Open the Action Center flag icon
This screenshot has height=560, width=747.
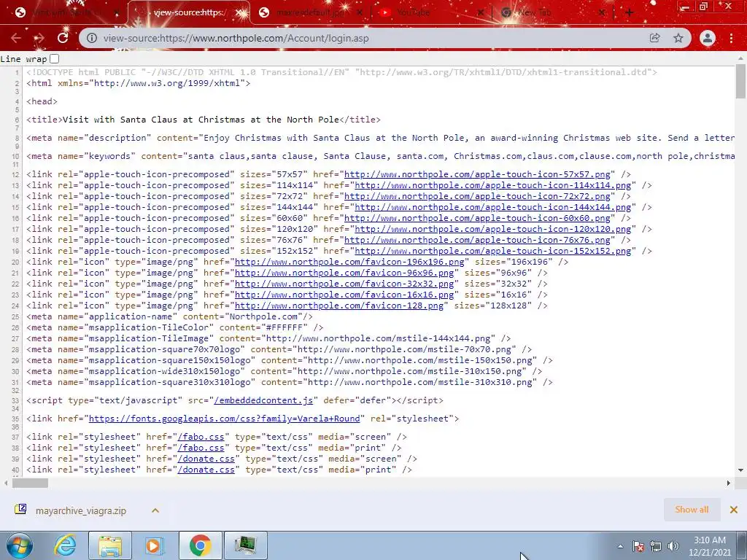pos(638,546)
